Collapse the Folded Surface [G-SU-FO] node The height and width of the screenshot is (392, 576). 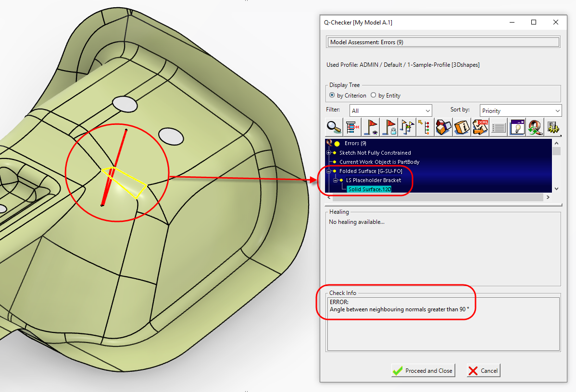(x=329, y=171)
